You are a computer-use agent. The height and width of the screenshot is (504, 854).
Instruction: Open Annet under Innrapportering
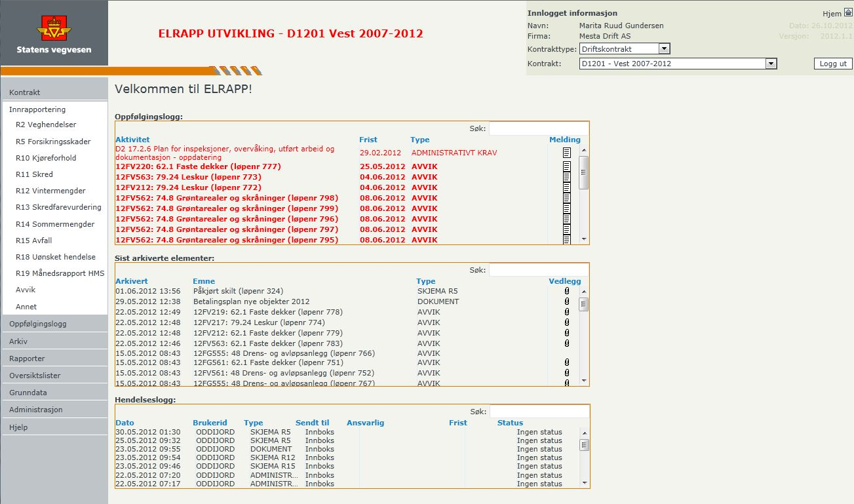pyautogui.click(x=26, y=307)
